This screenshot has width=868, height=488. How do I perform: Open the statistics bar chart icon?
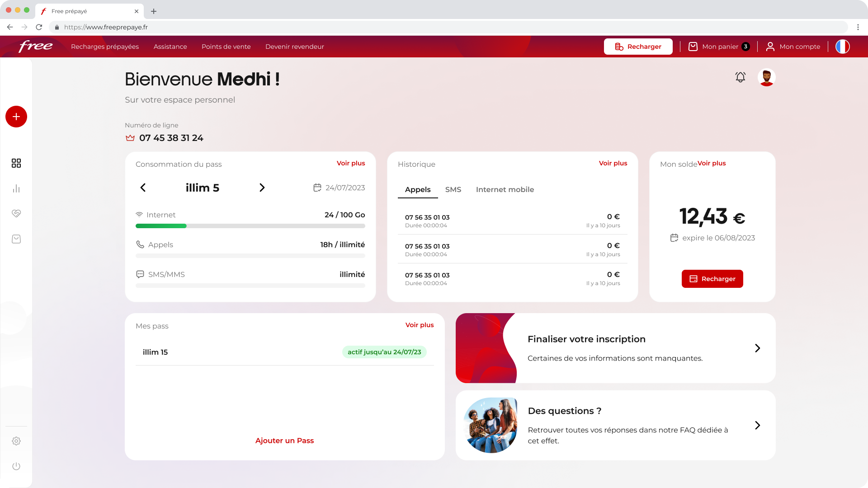click(x=16, y=188)
